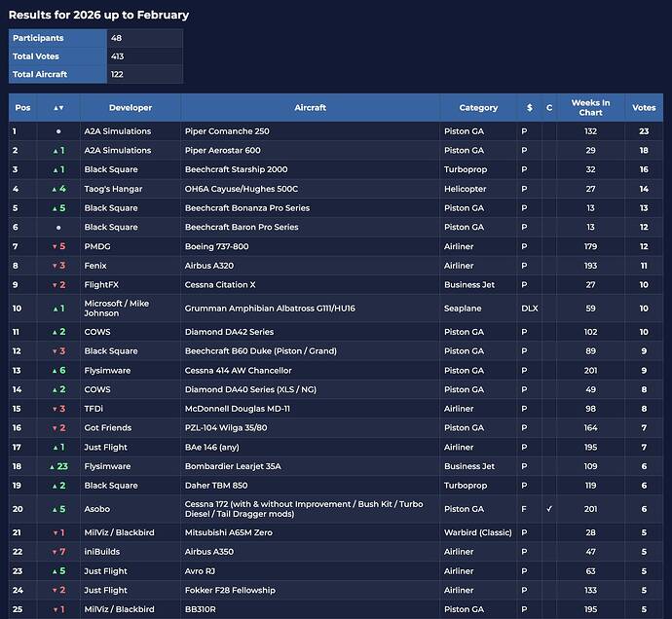
Task: Click DLX price cell in Albatross row
Action: pyautogui.click(x=529, y=309)
